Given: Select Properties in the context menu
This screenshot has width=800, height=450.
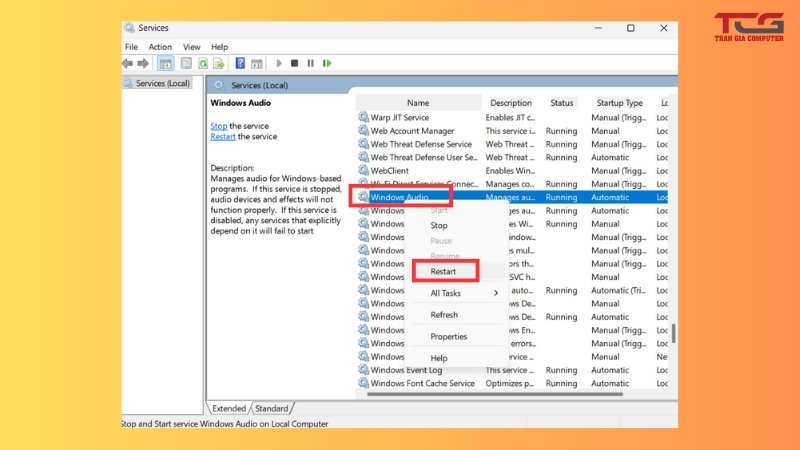Looking at the screenshot, I should 448,337.
